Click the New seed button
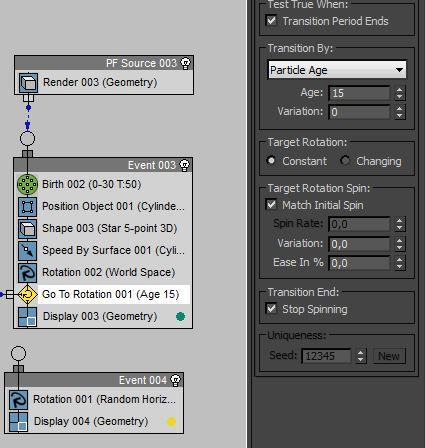 click(x=389, y=356)
